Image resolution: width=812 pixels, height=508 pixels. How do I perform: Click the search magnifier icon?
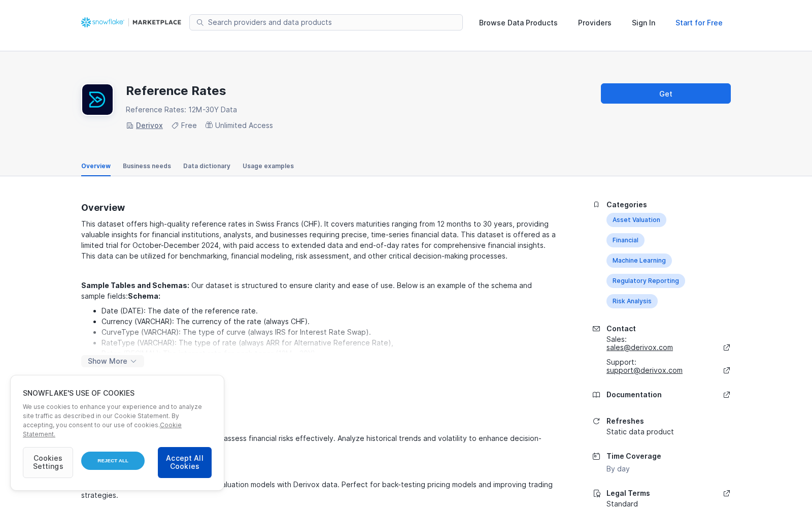pyautogui.click(x=200, y=22)
